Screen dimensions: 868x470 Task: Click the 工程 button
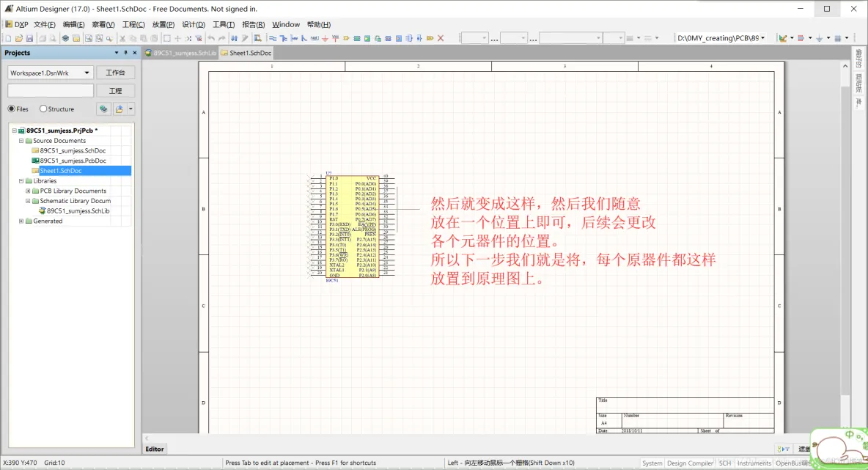click(x=116, y=91)
